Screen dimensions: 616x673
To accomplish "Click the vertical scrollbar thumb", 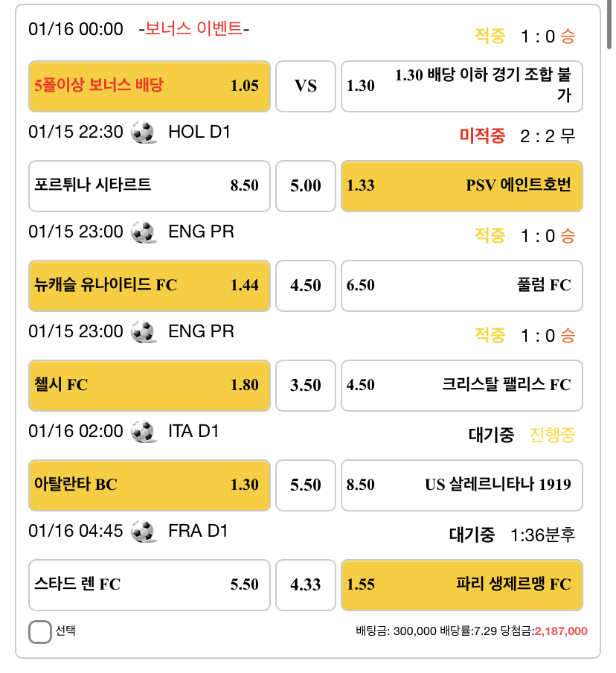I will click(x=609, y=25).
